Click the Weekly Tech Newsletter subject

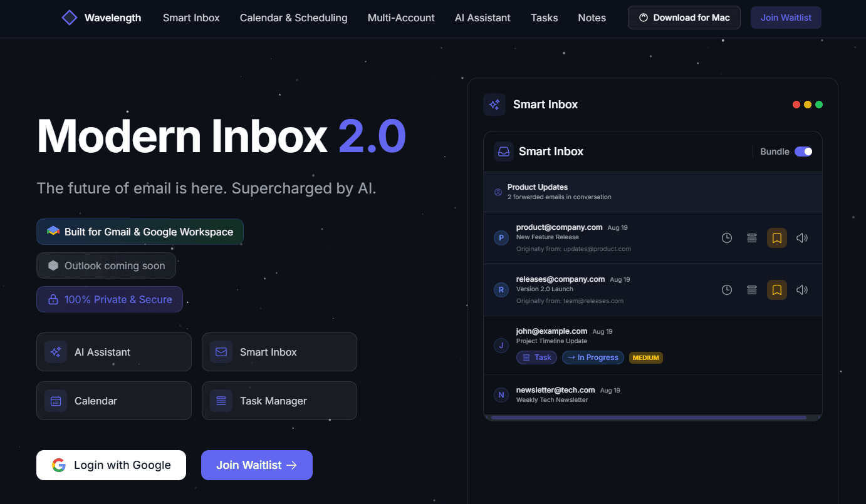coord(552,400)
